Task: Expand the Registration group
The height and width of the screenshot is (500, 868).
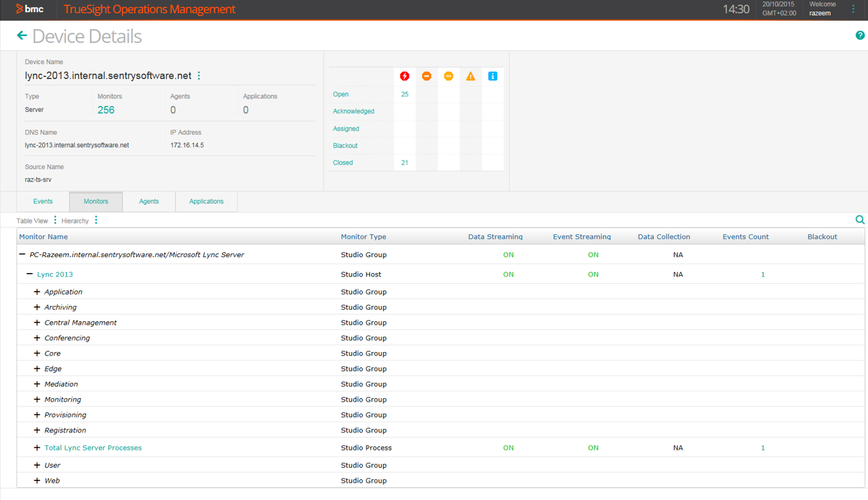Action: [37, 430]
